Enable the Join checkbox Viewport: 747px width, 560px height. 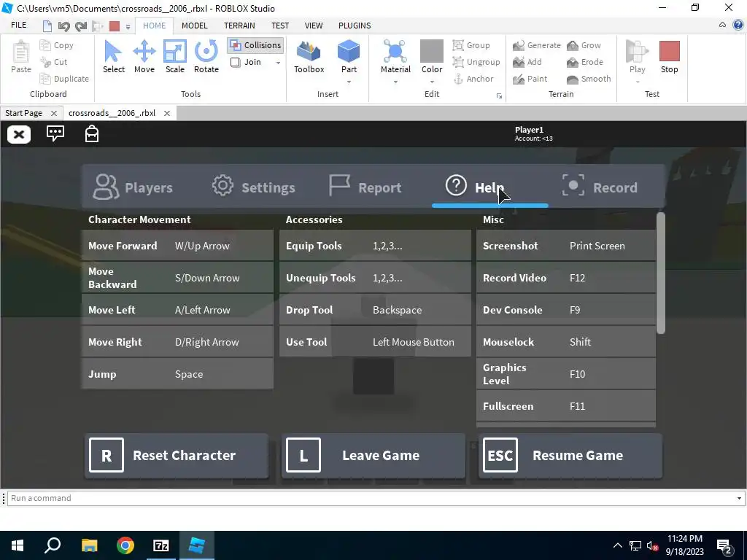pos(236,62)
